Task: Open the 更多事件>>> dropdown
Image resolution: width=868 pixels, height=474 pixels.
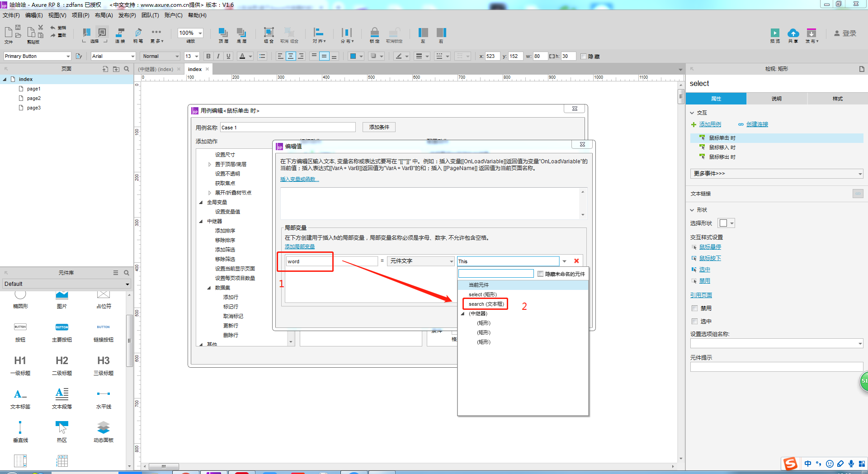Action: pyautogui.click(x=776, y=174)
